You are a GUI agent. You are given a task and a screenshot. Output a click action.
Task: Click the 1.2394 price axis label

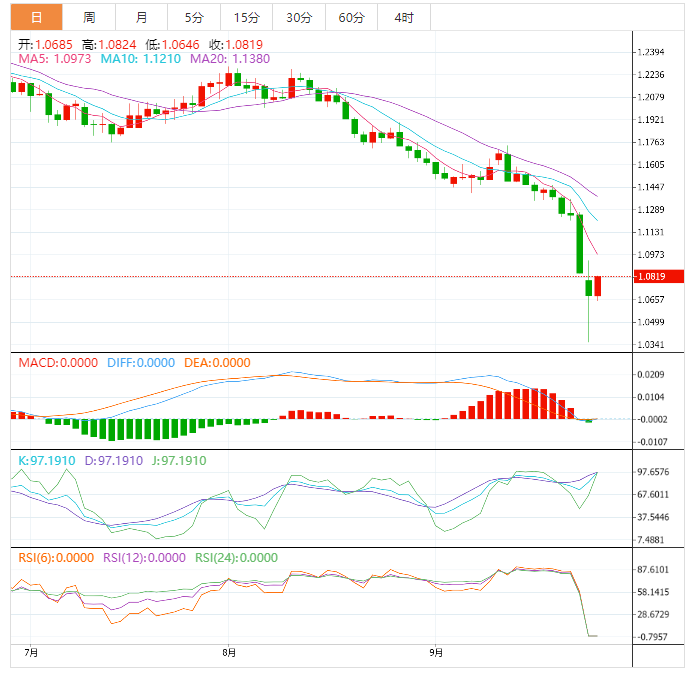click(x=651, y=52)
